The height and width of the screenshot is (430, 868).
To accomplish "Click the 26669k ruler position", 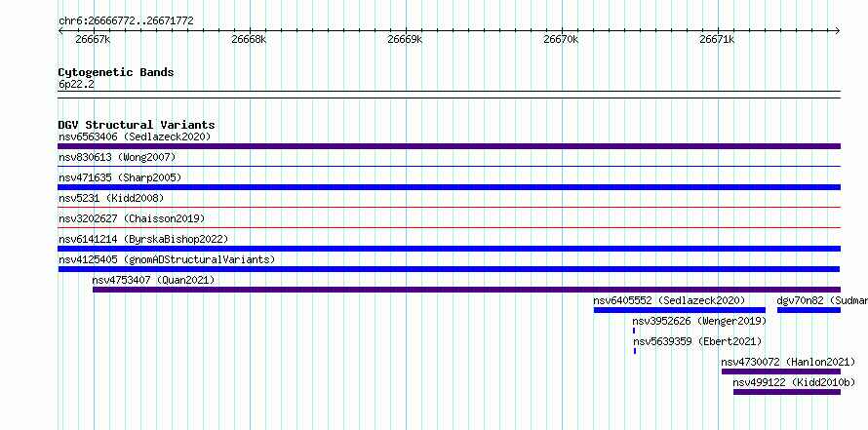I will (405, 39).
